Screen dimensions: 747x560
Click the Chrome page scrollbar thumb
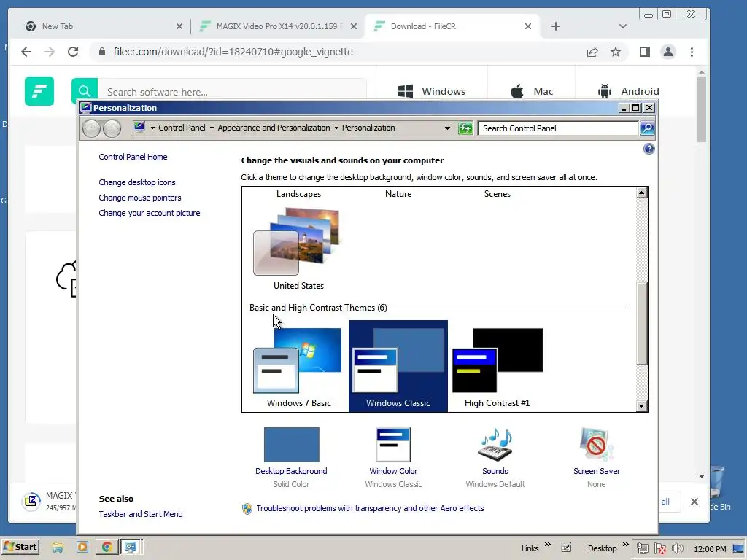coord(701,109)
